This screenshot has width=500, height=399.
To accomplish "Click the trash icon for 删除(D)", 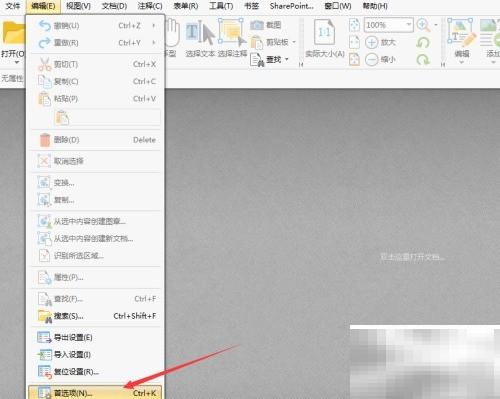I will pyautogui.click(x=45, y=140).
